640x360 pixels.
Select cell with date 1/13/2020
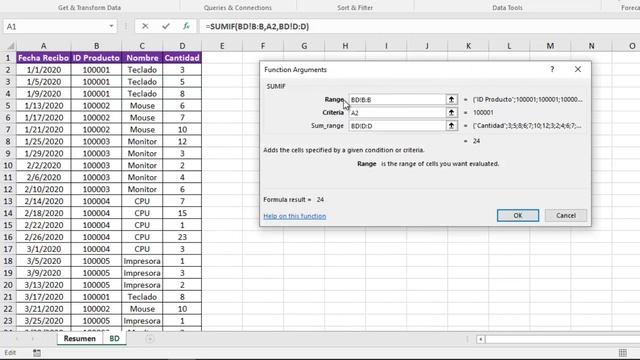(43, 105)
